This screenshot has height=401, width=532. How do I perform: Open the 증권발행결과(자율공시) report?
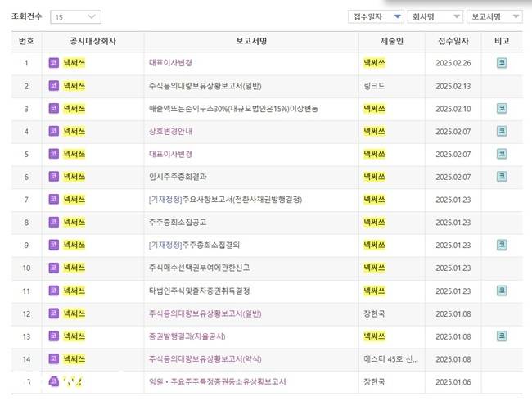click(187, 336)
